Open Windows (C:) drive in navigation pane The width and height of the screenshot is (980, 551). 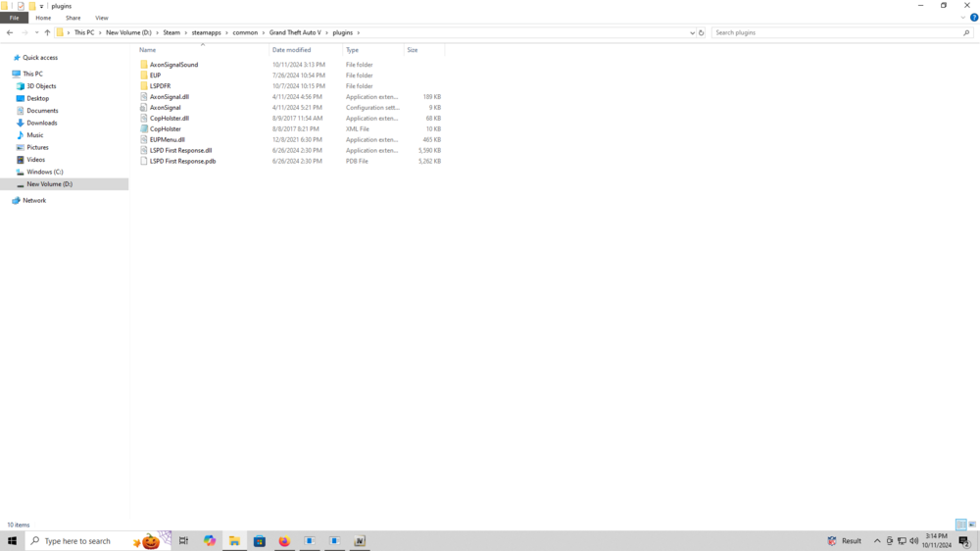point(44,172)
